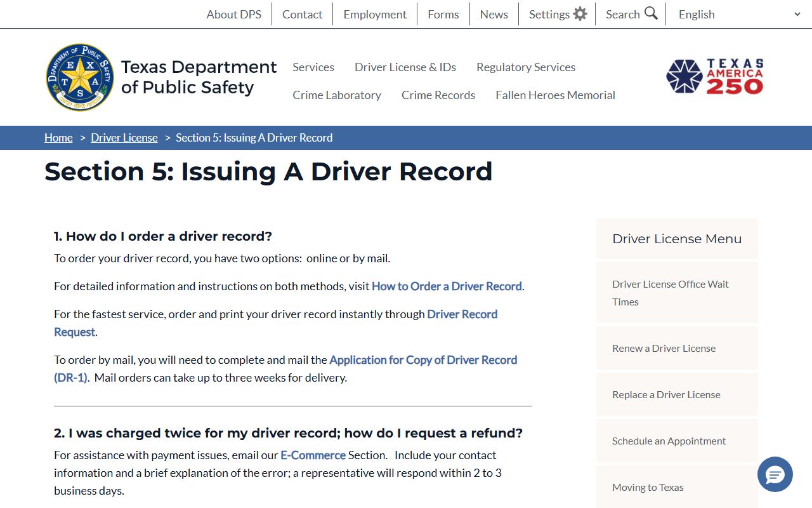Open the News page
This screenshot has height=508, width=812.
494,14
